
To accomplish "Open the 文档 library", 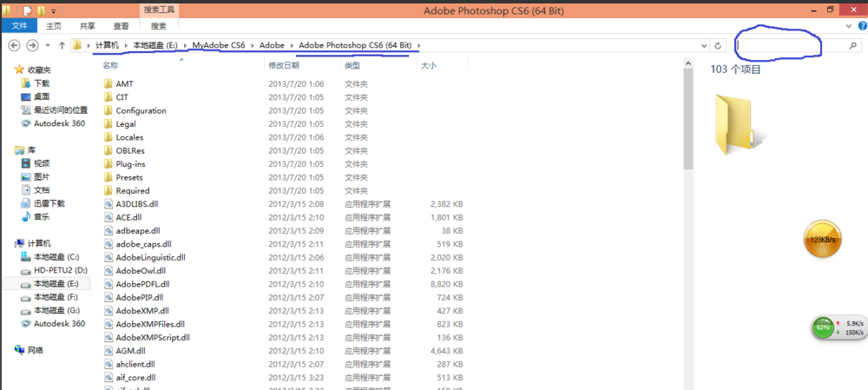I will (36, 190).
